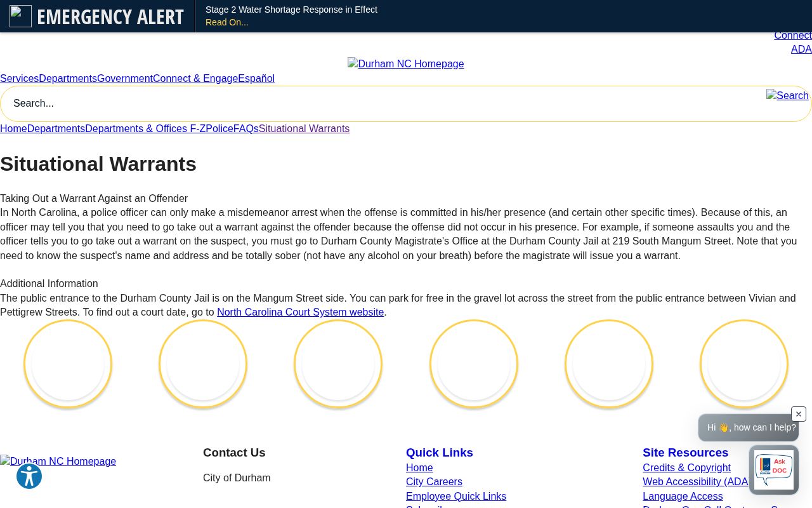The height and width of the screenshot is (508, 812).
Task: Follow the Read On... alert link
Action: (x=226, y=22)
